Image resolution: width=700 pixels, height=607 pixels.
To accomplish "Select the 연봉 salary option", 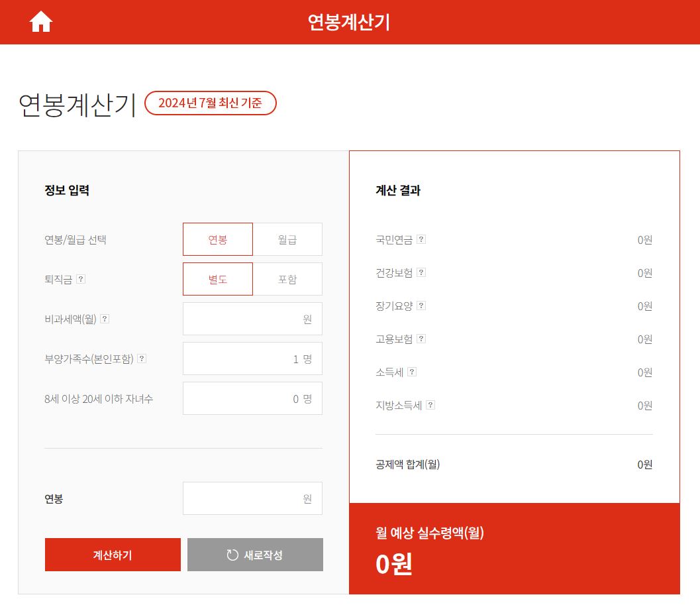I will click(218, 239).
